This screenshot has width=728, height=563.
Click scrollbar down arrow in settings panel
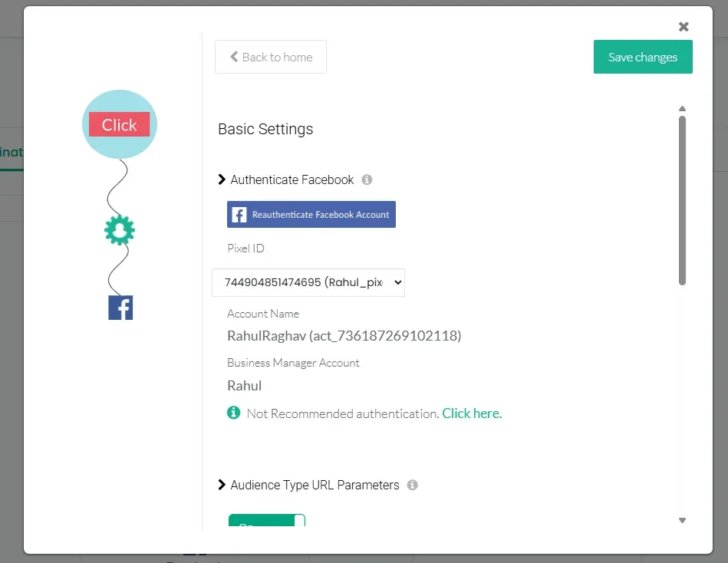click(682, 520)
